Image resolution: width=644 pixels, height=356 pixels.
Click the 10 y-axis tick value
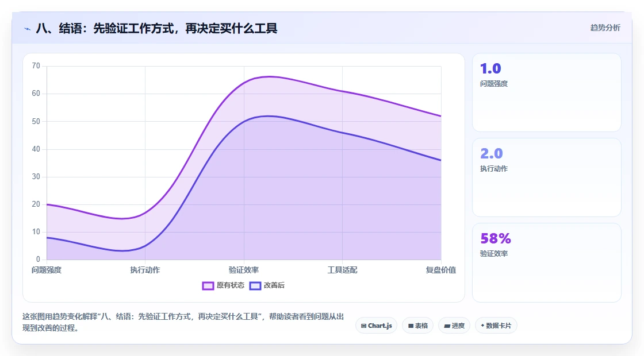click(36, 232)
